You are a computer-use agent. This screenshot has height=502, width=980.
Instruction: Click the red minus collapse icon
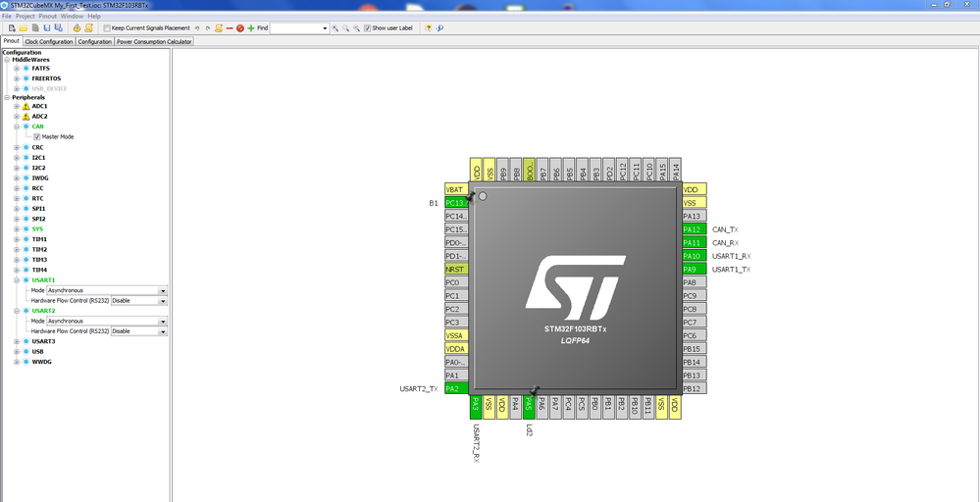(230, 28)
